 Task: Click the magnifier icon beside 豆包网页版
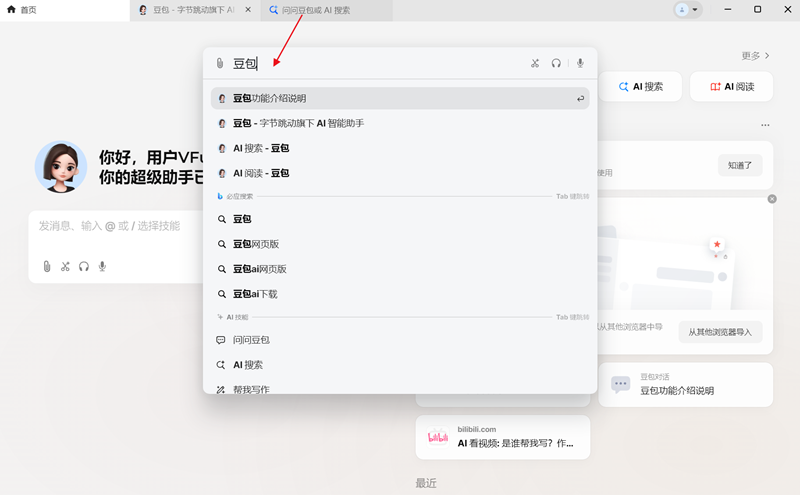tap(221, 244)
